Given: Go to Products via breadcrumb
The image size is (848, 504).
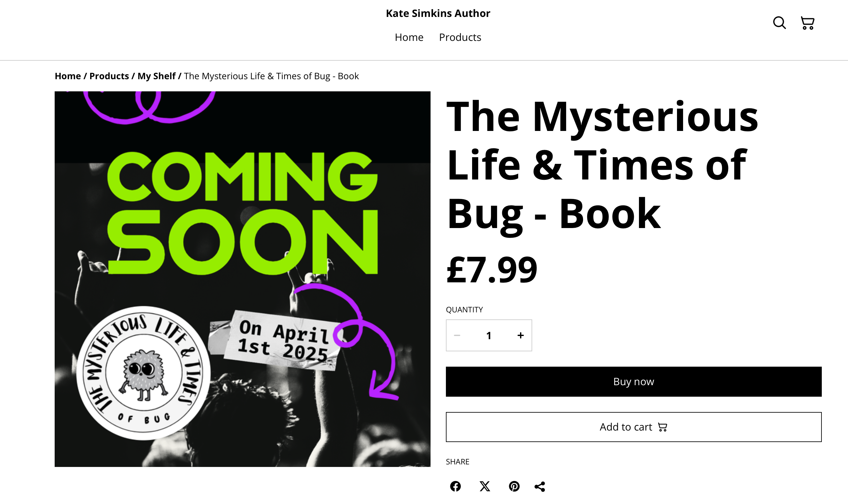Looking at the screenshot, I should click(x=109, y=76).
